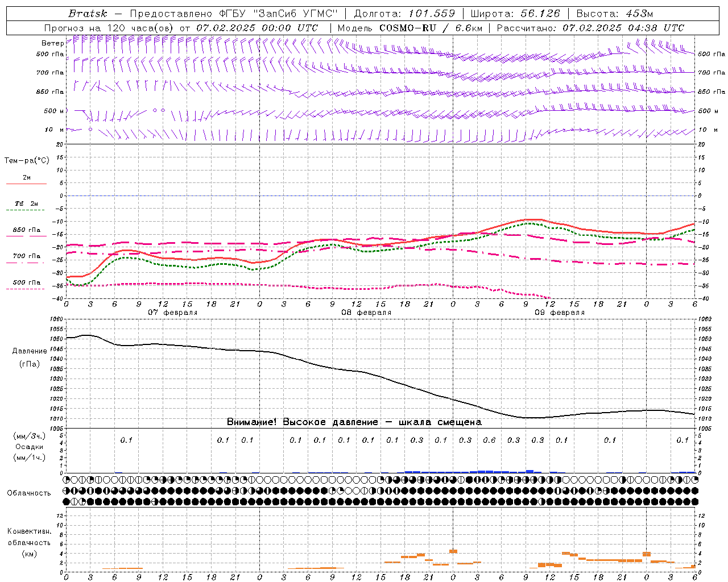Click the station name Bratsk in the header

tap(88, 13)
